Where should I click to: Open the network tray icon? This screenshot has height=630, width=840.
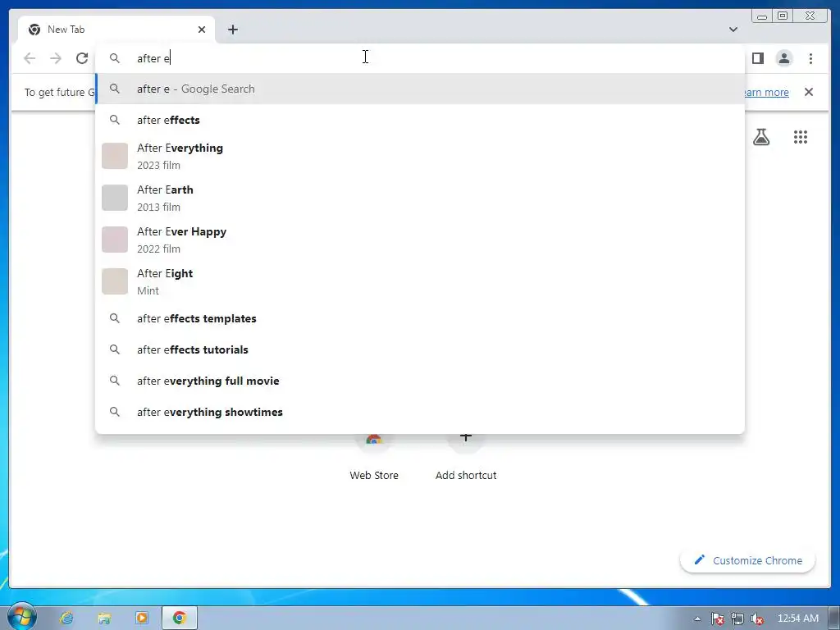pyautogui.click(x=737, y=619)
